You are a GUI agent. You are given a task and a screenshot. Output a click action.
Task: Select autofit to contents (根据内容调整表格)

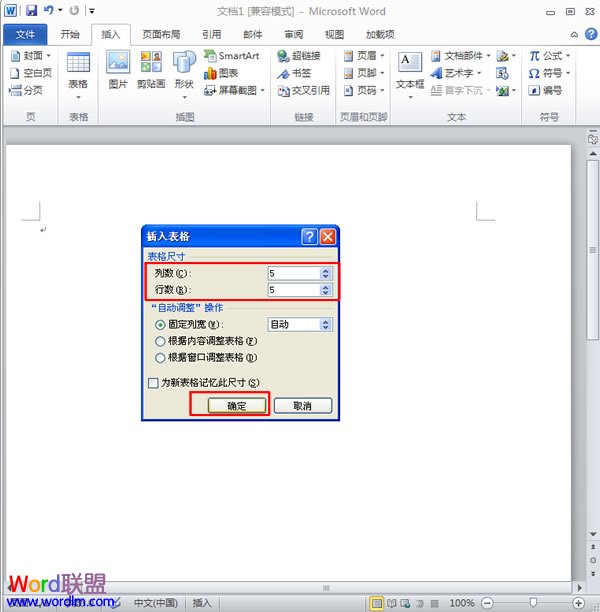tap(160, 342)
